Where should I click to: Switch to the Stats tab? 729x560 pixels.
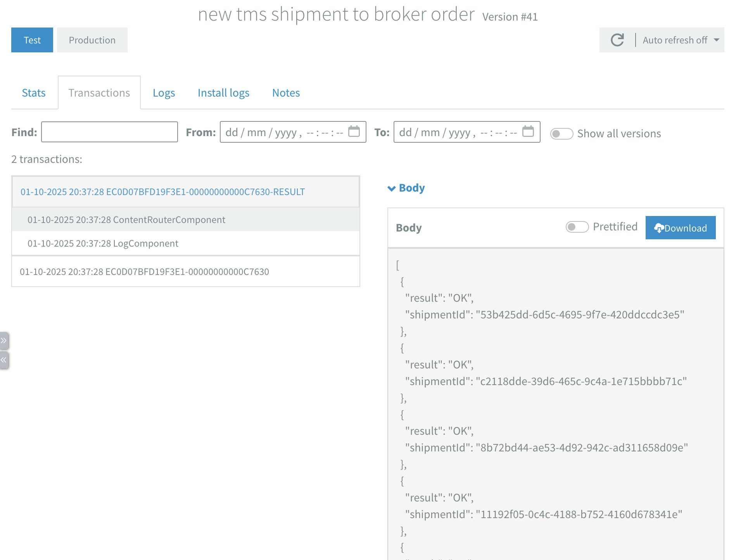[x=34, y=93]
